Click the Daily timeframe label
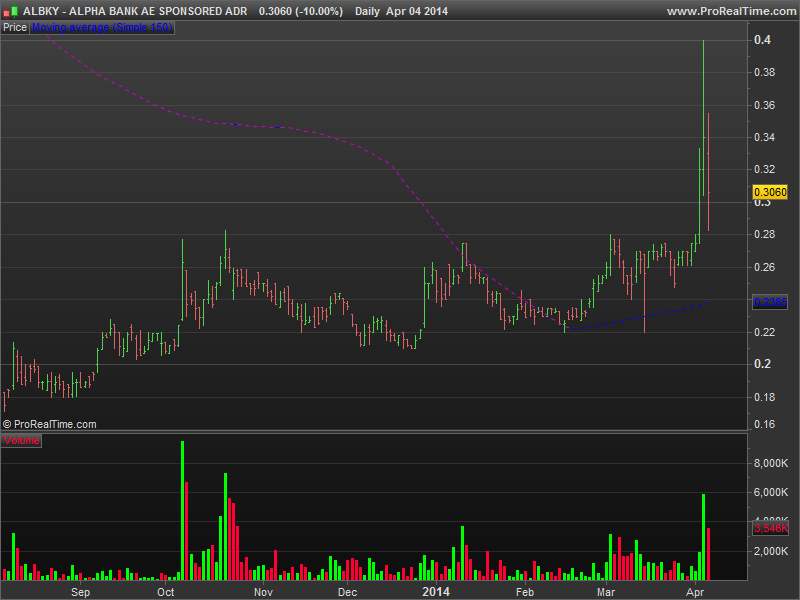The width and height of the screenshot is (800, 600). [367, 11]
